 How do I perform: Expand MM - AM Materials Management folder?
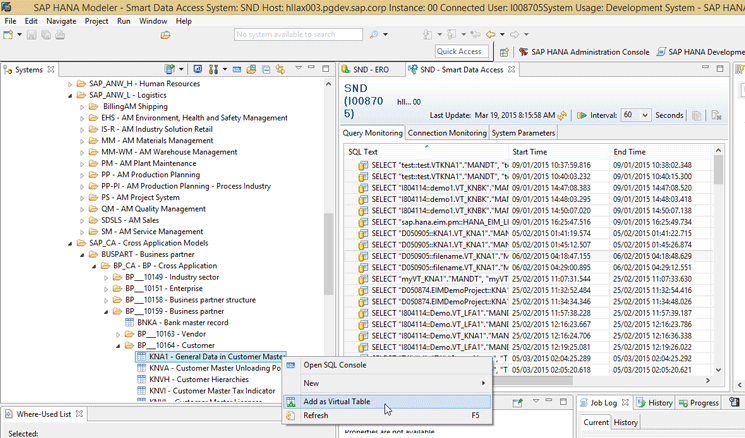click(x=82, y=141)
